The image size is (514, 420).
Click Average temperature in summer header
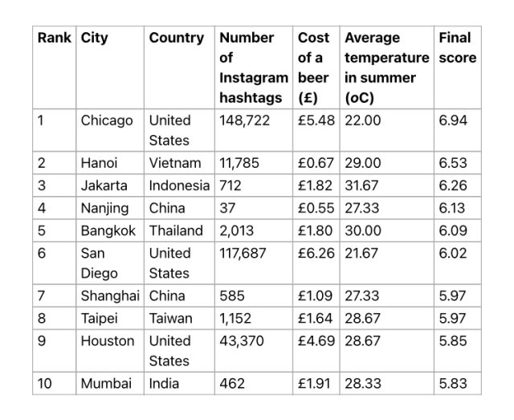tap(385, 67)
